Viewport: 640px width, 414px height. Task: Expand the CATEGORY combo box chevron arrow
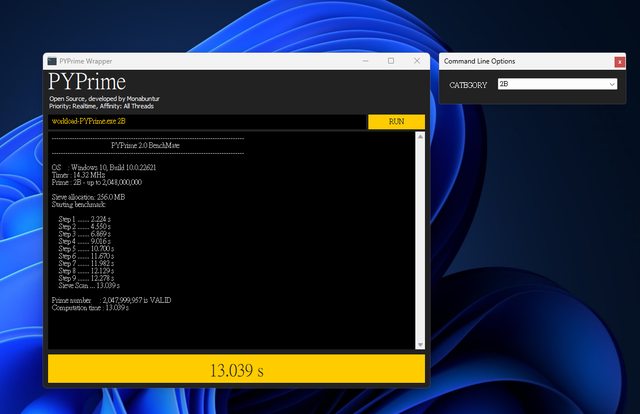pos(611,85)
